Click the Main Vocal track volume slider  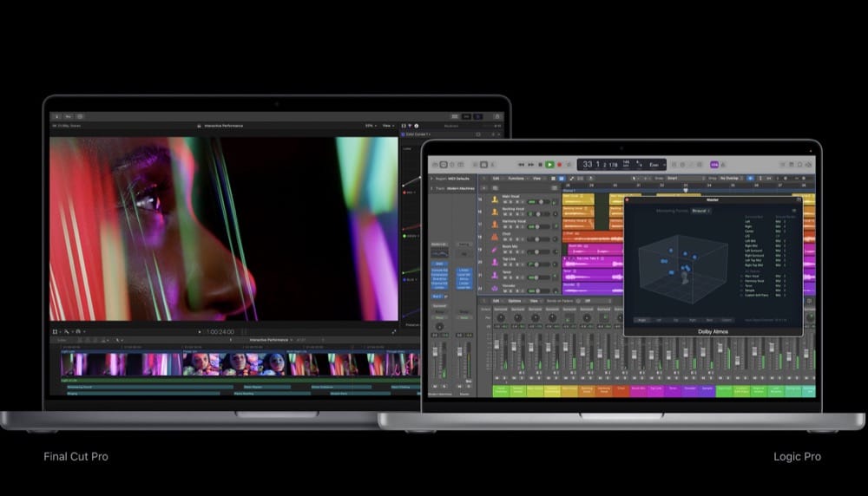pos(539,202)
